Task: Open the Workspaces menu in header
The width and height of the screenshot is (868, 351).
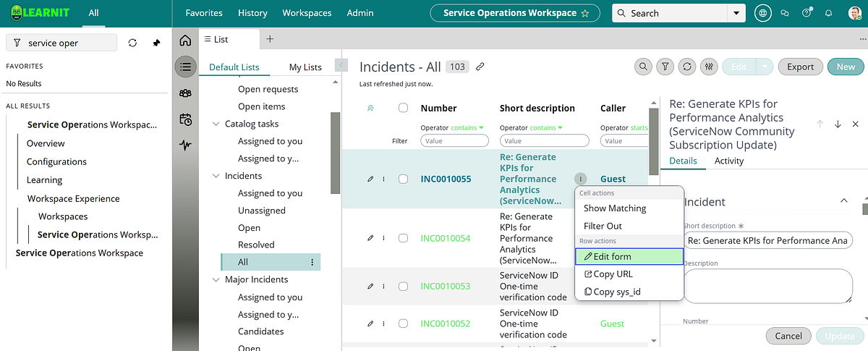Action: [x=307, y=13]
